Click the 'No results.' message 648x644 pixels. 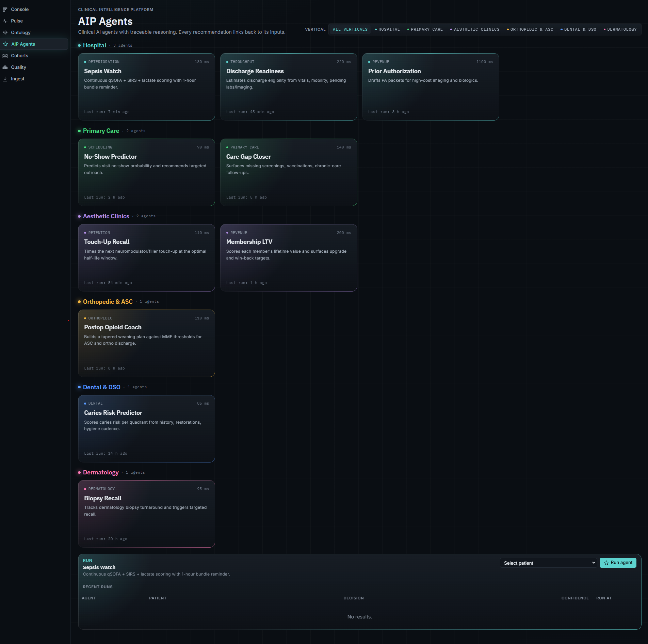360,617
